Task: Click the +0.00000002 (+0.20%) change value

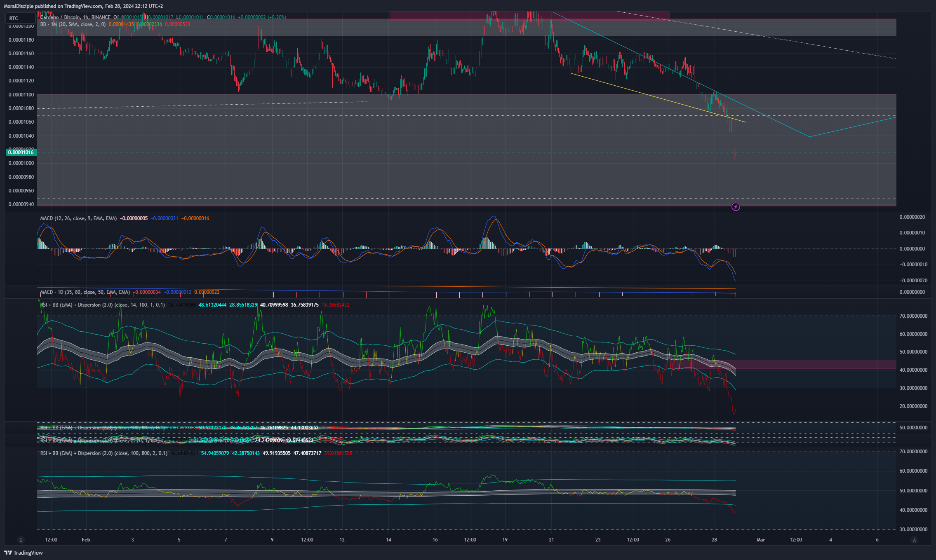Action: tap(262, 17)
